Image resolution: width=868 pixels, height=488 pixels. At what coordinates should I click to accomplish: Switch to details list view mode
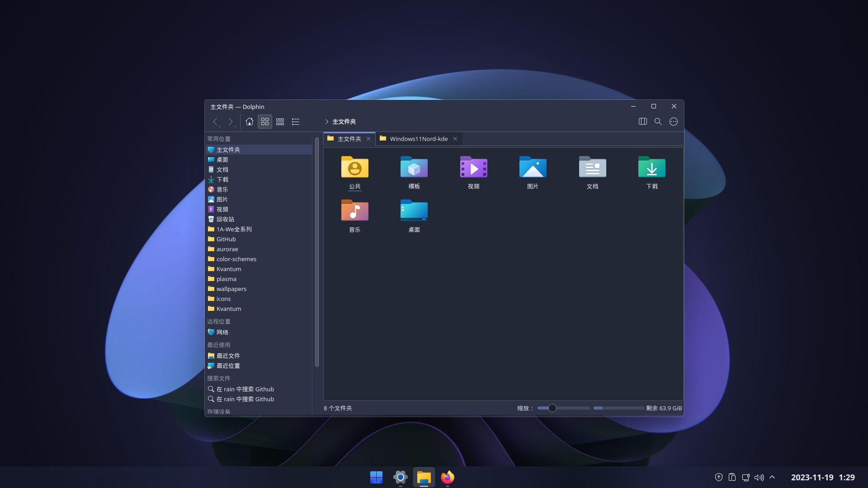coord(295,121)
